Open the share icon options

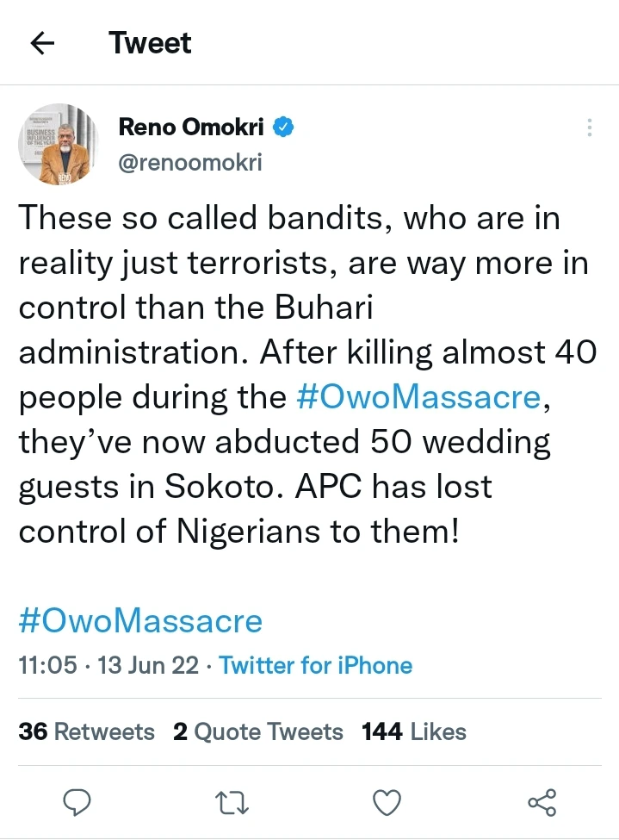coord(542,803)
